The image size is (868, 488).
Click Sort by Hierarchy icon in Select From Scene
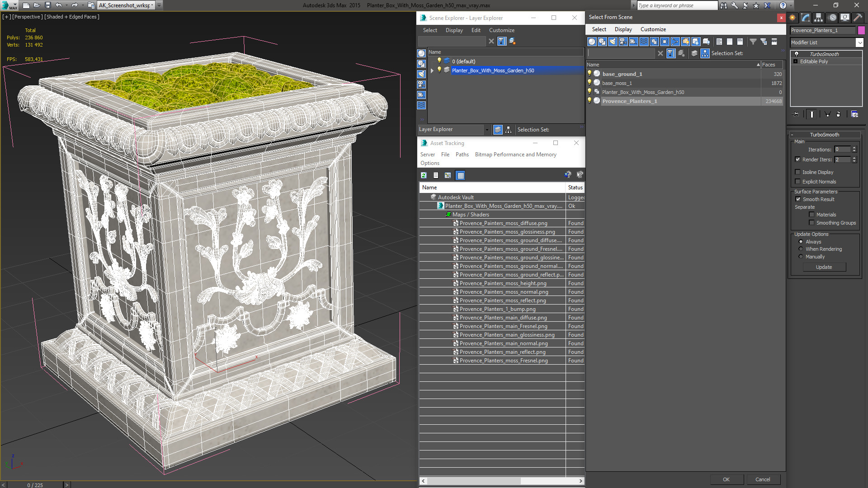pyautogui.click(x=705, y=53)
